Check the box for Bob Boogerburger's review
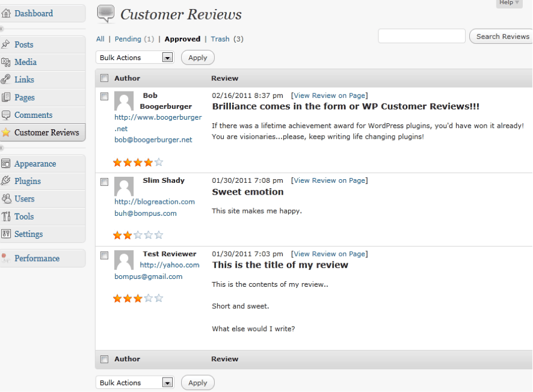The image size is (533, 392). click(104, 96)
